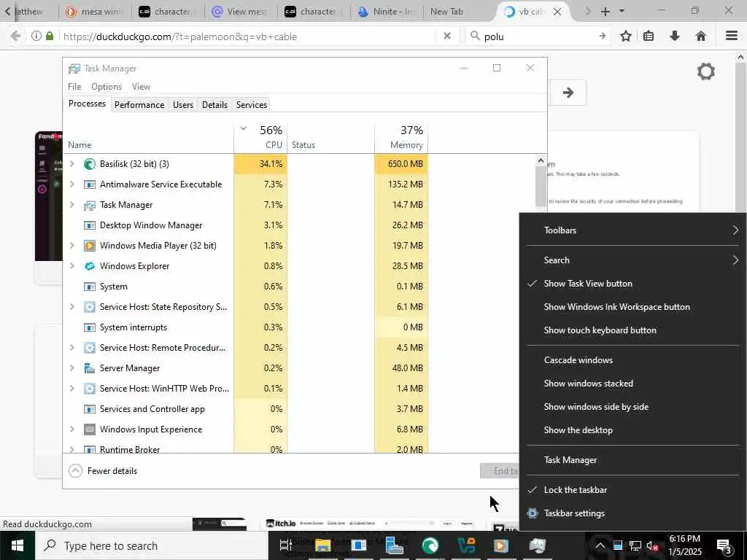Expand Service Host: State Repository row
This screenshot has width=747, height=560.
tap(72, 307)
